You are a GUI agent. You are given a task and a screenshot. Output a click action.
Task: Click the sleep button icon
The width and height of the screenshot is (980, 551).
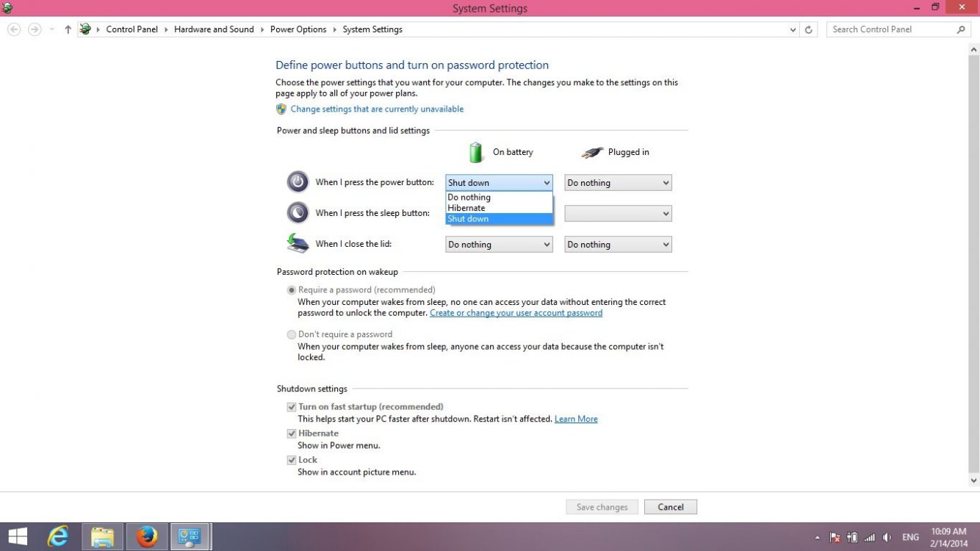298,212
